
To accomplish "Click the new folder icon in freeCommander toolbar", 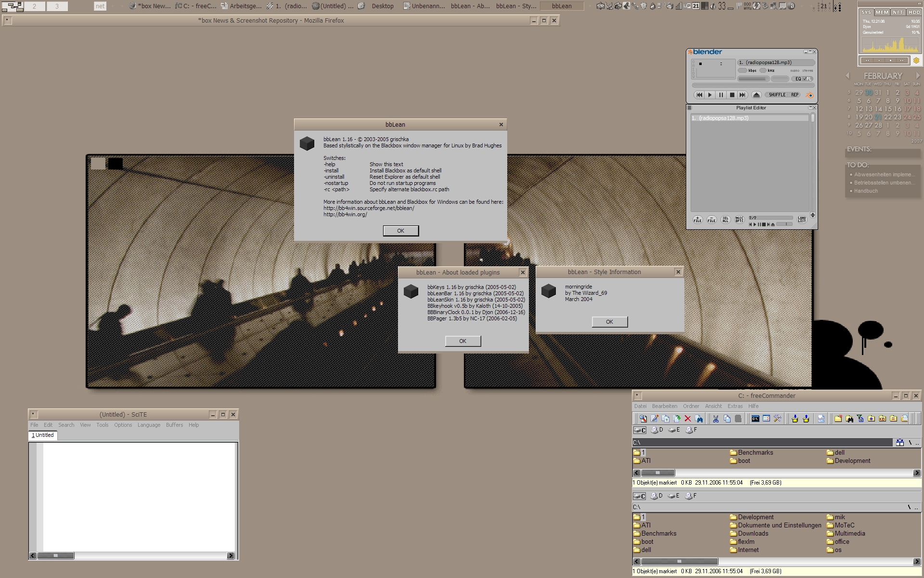I will click(x=838, y=419).
